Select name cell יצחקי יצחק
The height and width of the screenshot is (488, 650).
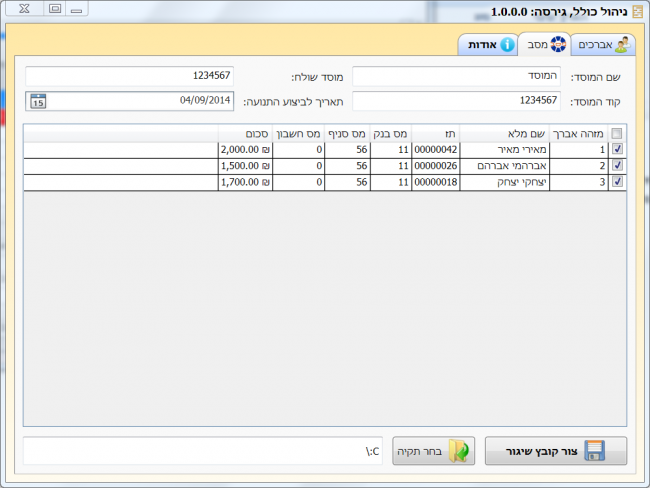504,182
